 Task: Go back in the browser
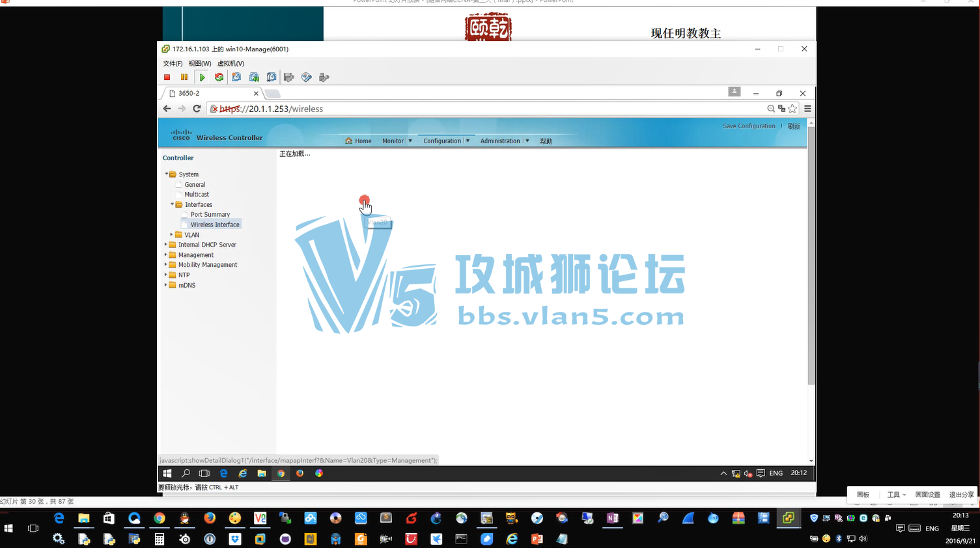click(167, 109)
